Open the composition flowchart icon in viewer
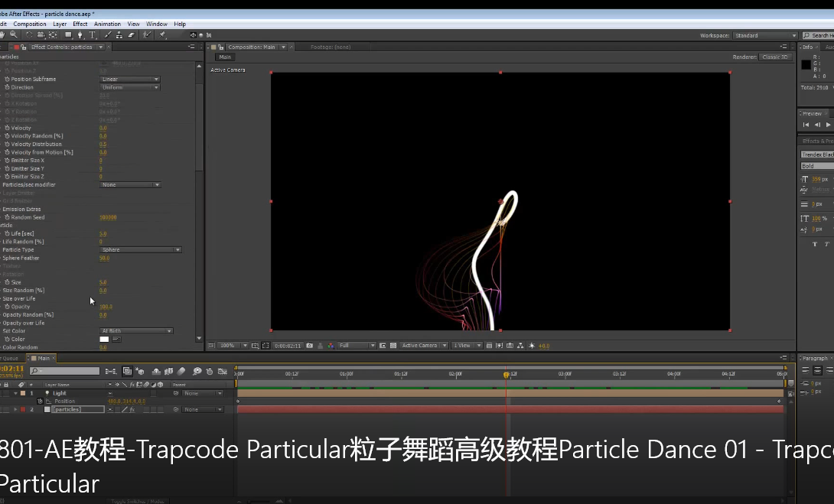This screenshot has height=504, width=834. (x=520, y=346)
